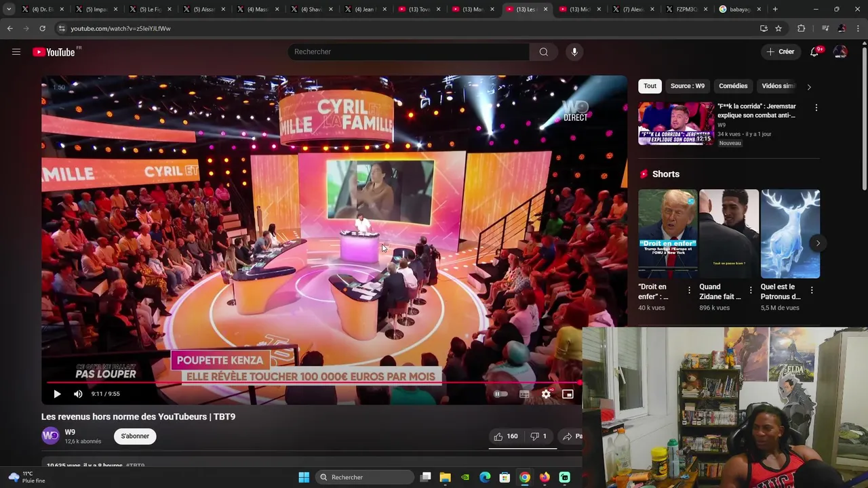Mute the video volume
The height and width of the screenshot is (488, 868).
click(78, 394)
